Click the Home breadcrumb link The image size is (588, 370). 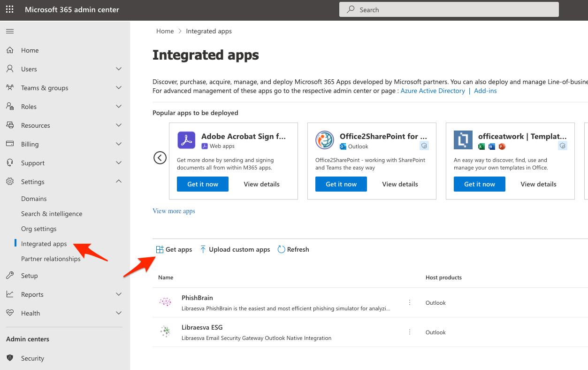coord(165,31)
